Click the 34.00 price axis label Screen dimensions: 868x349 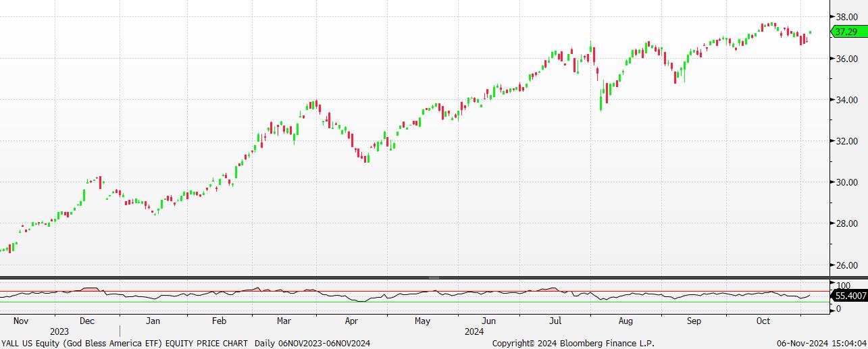pyautogui.click(x=846, y=100)
